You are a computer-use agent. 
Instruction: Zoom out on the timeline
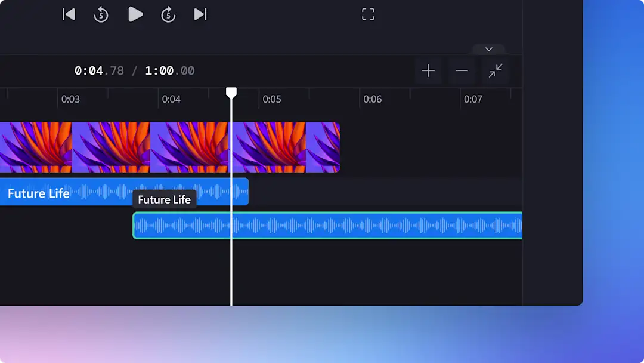tap(462, 70)
